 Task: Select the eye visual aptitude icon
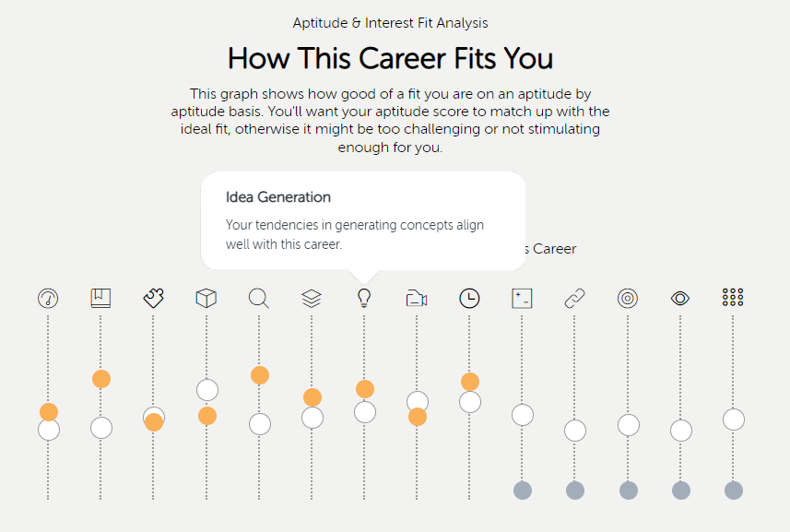pos(680,297)
